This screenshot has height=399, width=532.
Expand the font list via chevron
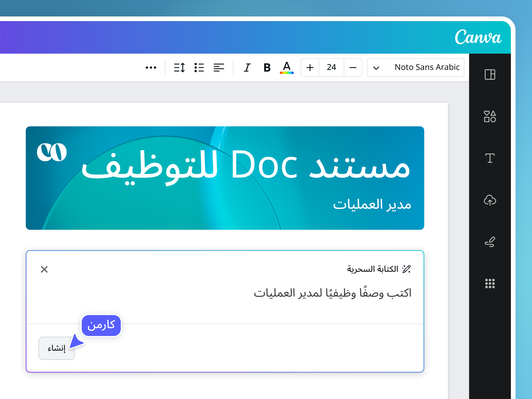[x=376, y=68]
